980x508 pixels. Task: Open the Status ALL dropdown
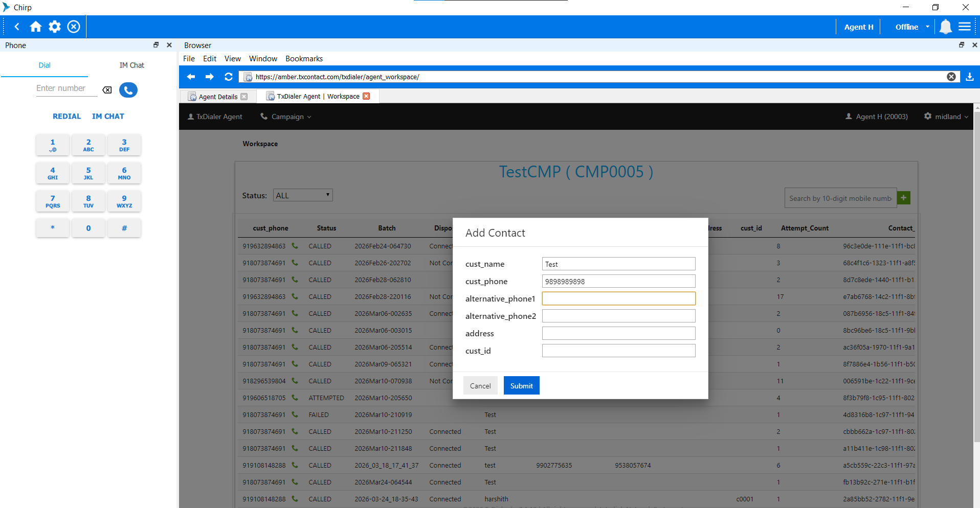click(303, 195)
